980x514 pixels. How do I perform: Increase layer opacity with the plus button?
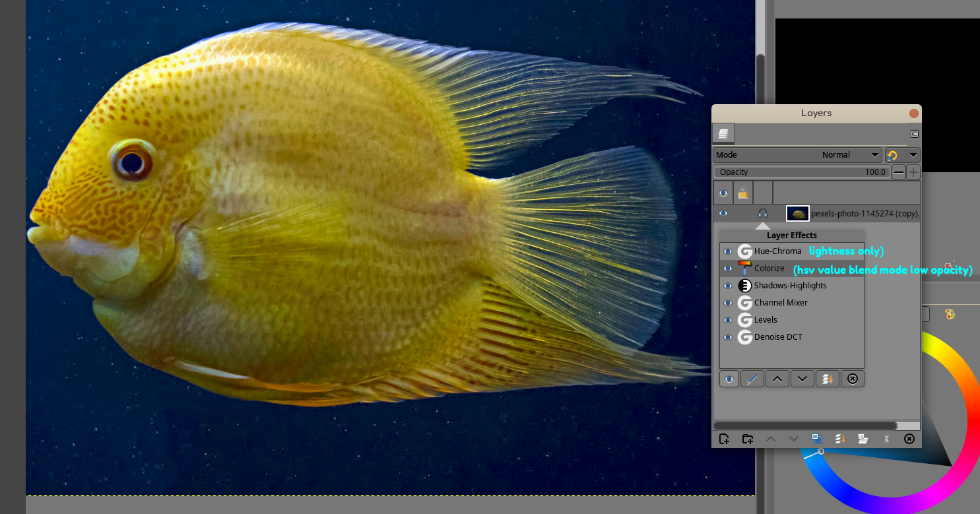pos(913,173)
